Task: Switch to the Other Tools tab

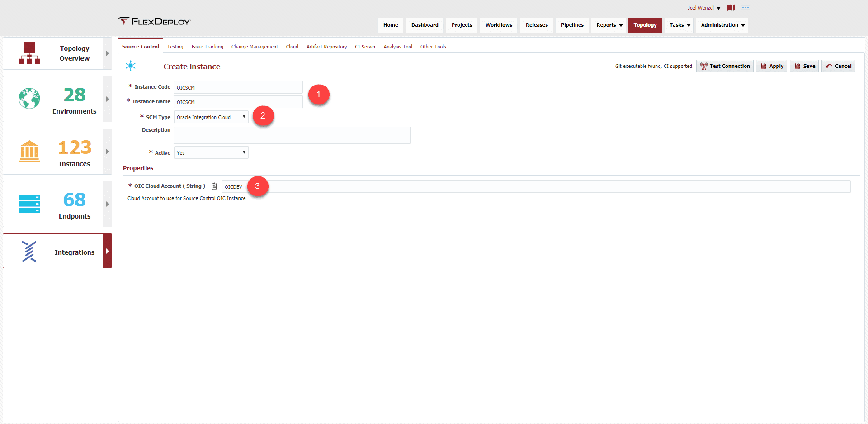Action: tap(433, 47)
